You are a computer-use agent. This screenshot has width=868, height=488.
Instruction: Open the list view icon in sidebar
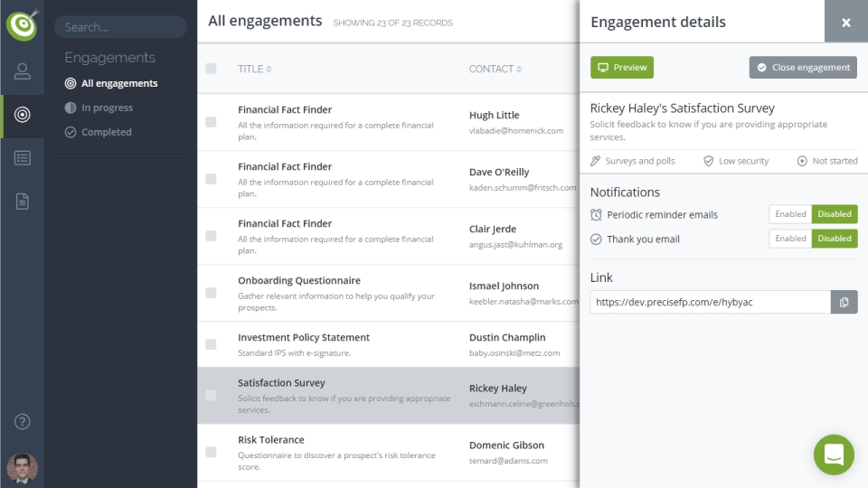point(22,158)
